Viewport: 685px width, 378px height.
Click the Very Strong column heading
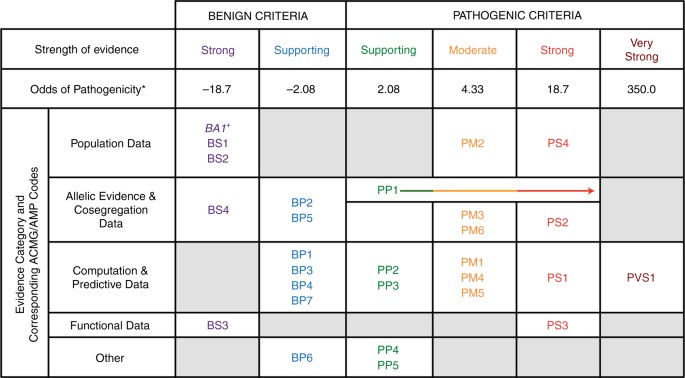(642, 49)
